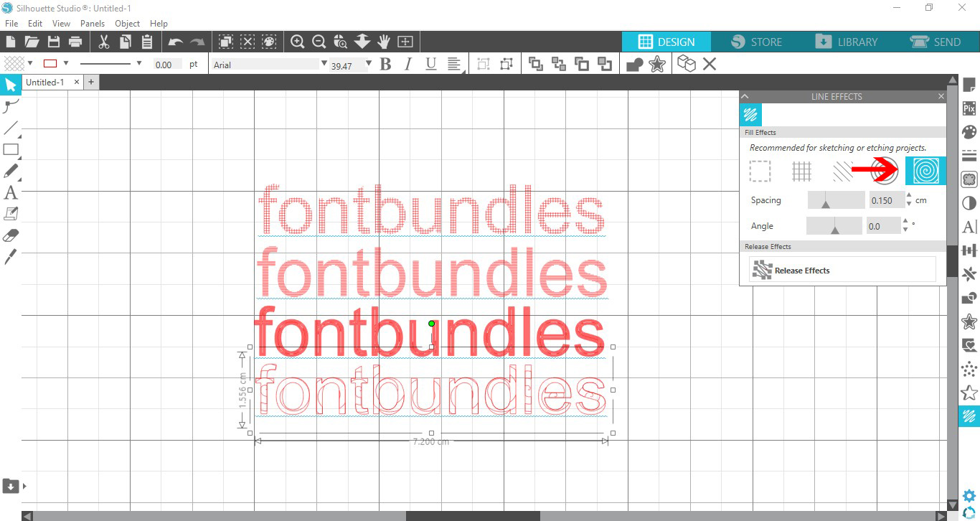Select the arrow Select tool
Screen dimensions: 980x521
(x=11, y=85)
